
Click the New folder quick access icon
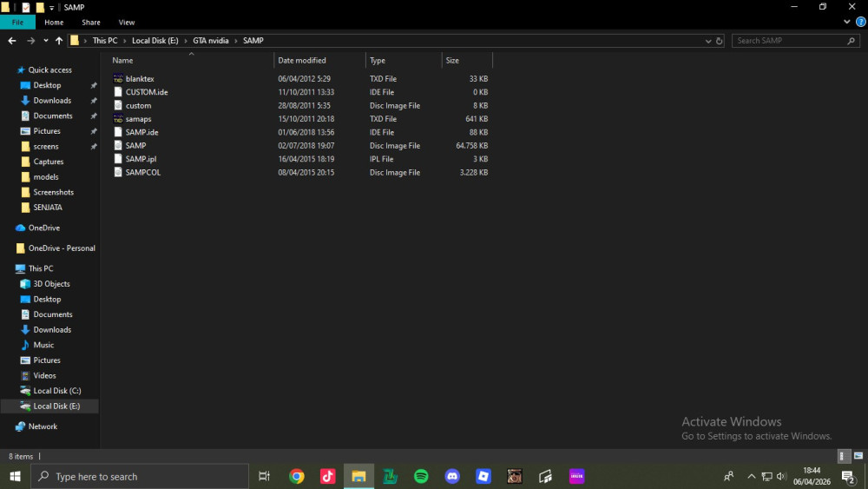[x=40, y=7]
